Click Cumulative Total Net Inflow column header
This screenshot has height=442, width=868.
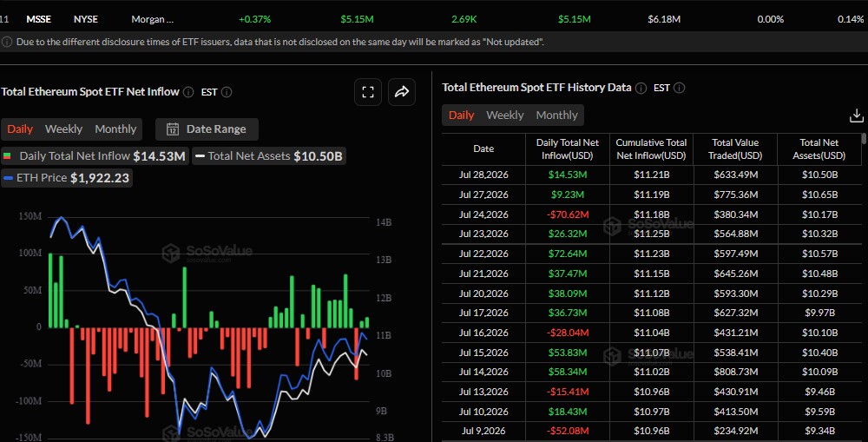(x=652, y=149)
